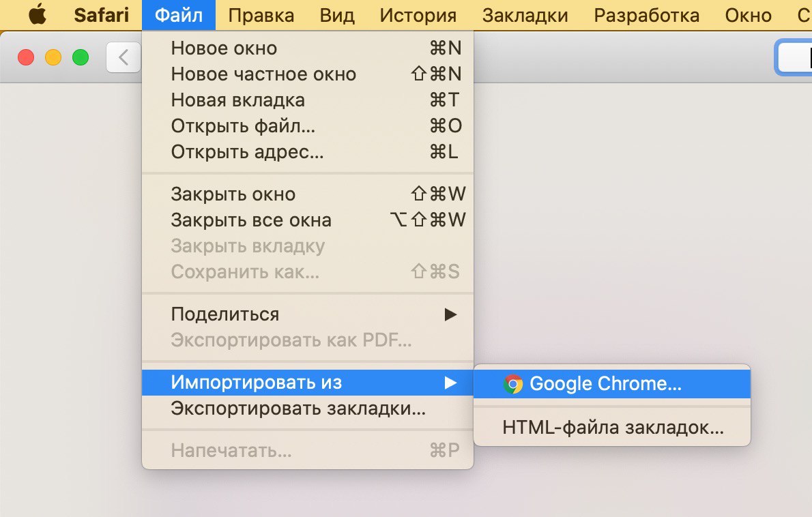Open the Apple menu

click(37, 14)
